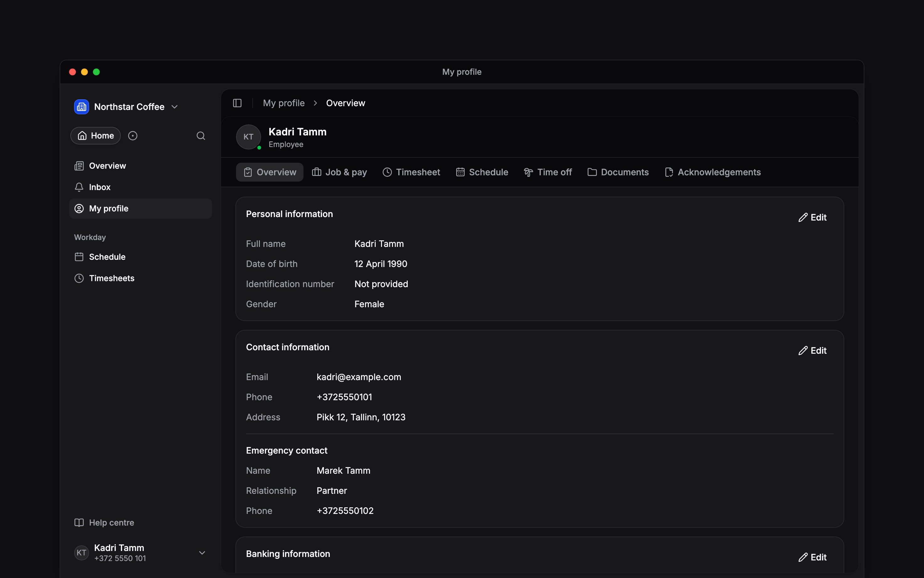Click the date of birth '12 April 1990'
The height and width of the screenshot is (578, 924).
click(381, 264)
